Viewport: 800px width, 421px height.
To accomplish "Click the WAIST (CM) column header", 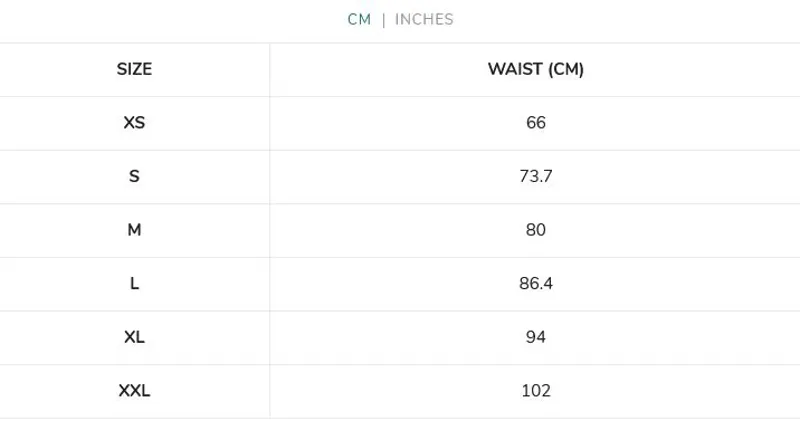I will (x=535, y=70).
